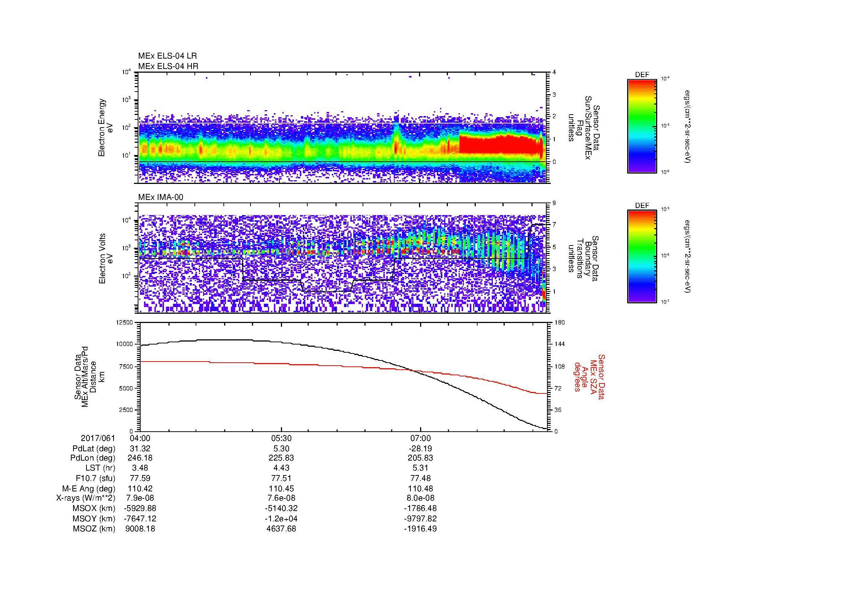
Task: Click the 'MEx ELS-04 HR' panel title
Action: (168, 66)
